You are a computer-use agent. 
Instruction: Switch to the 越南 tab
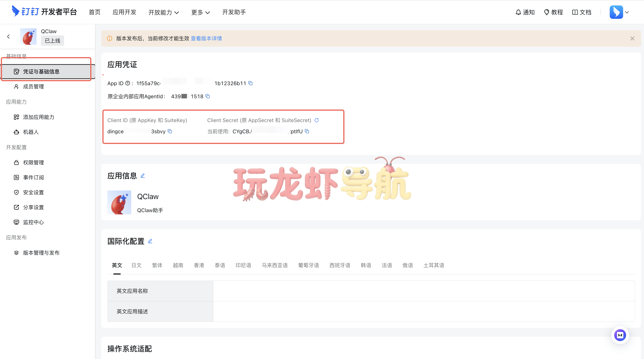(x=178, y=265)
